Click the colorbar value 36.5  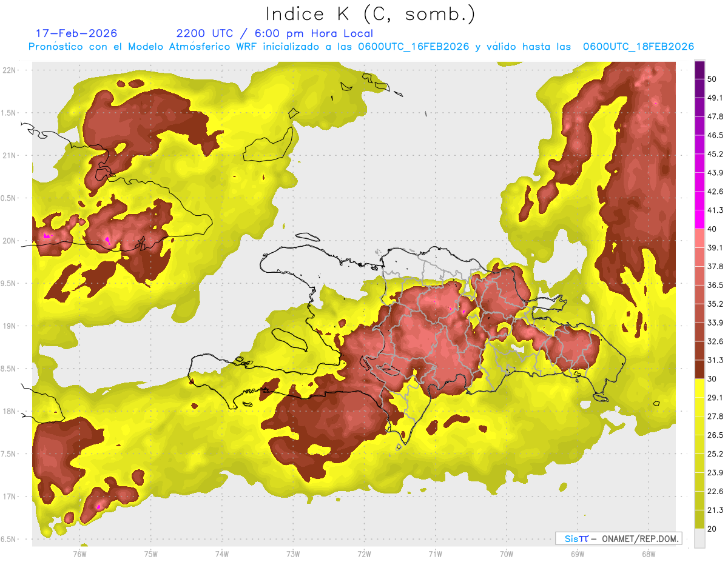point(715,285)
